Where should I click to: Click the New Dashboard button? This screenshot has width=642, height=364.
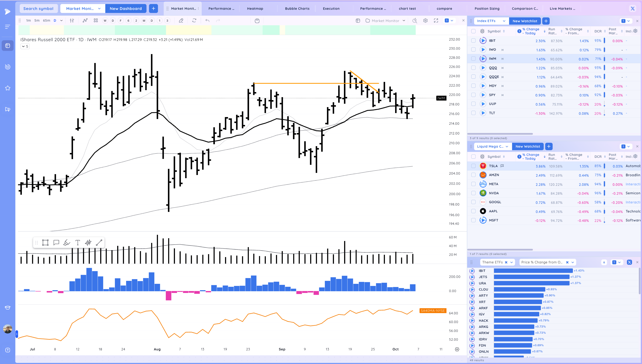pos(126,8)
